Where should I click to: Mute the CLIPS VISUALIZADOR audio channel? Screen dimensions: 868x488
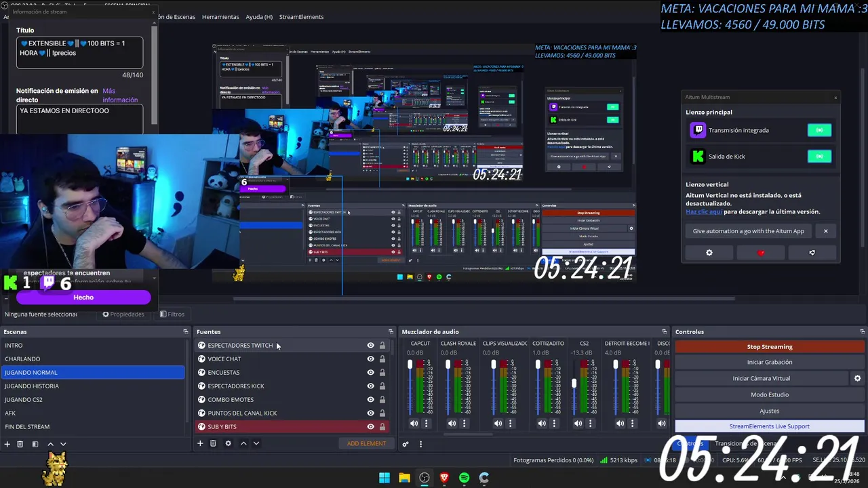(x=498, y=424)
